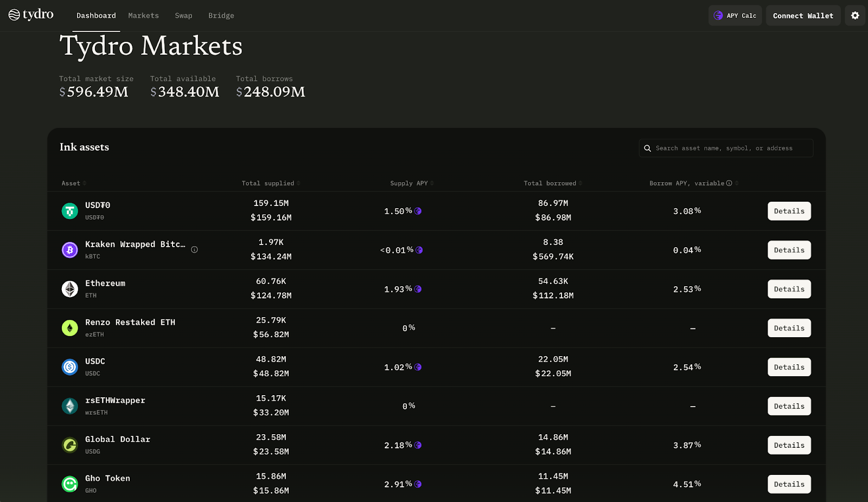
Task: Click the rewards icon beside Global Dollar supply APY
Action: pyautogui.click(x=418, y=445)
